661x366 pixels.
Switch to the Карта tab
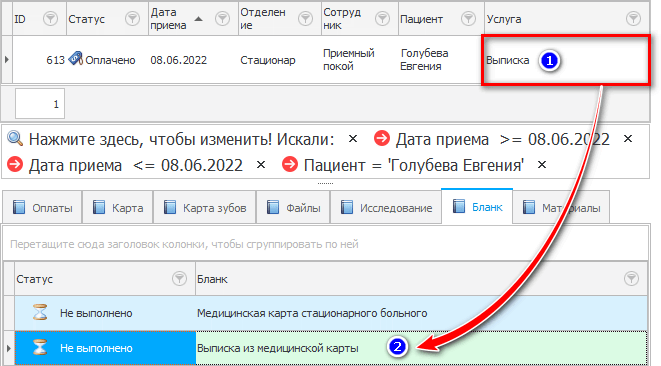(x=118, y=207)
